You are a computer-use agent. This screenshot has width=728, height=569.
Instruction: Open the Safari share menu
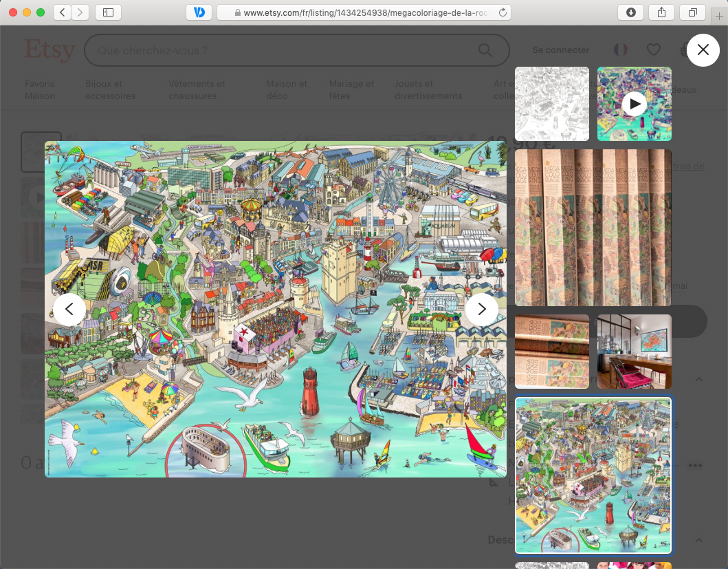(661, 12)
